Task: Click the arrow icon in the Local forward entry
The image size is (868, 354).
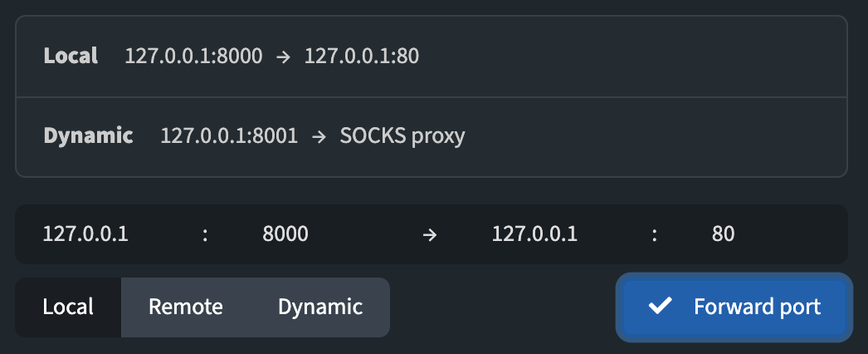Action: coord(283,57)
